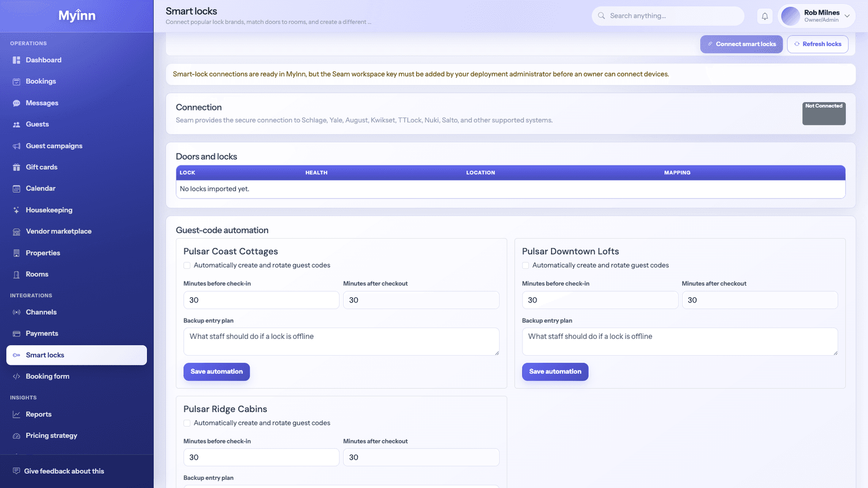The image size is (868, 488).
Task: Click the Vendor marketplace store icon
Action: click(x=16, y=232)
